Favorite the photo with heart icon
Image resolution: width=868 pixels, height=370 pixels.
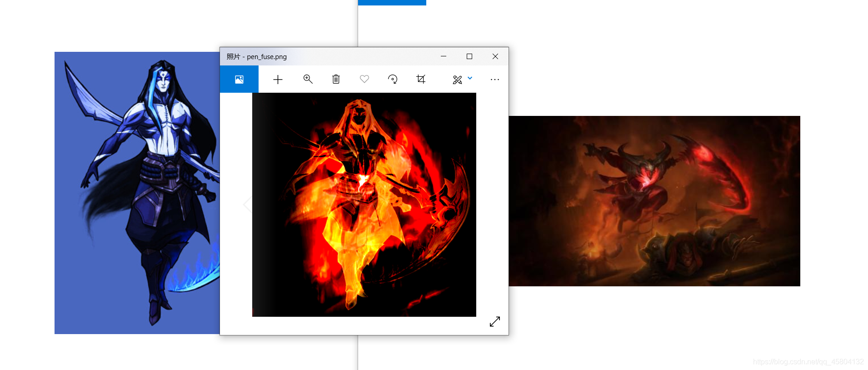364,79
